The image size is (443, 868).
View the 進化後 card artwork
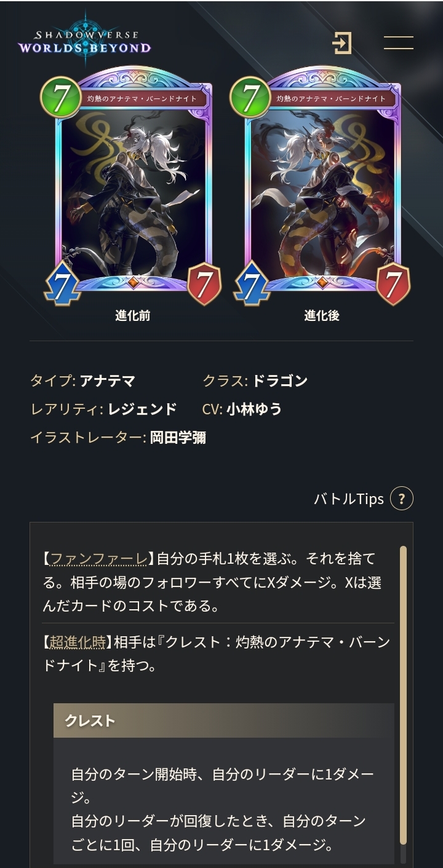coord(322,184)
